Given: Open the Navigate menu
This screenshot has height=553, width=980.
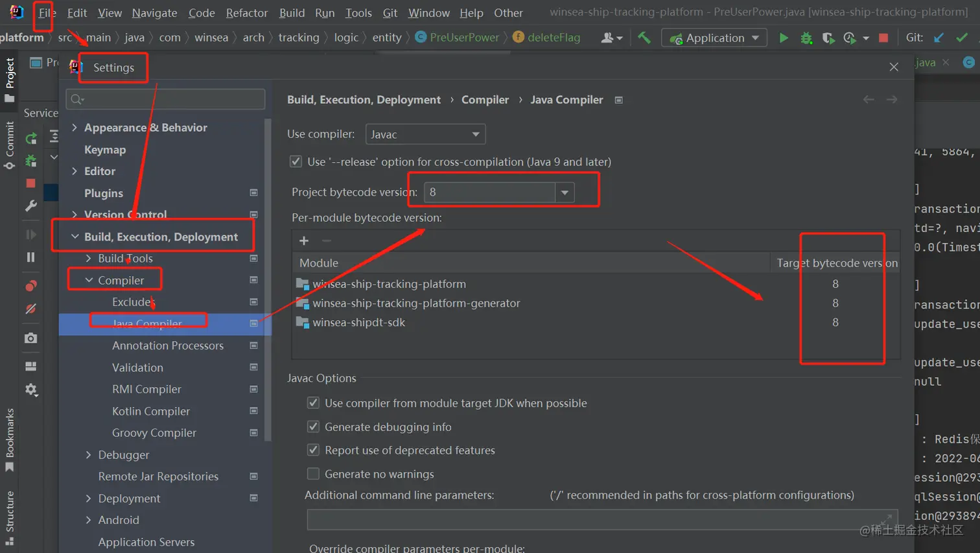Looking at the screenshot, I should [x=154, y=12].
